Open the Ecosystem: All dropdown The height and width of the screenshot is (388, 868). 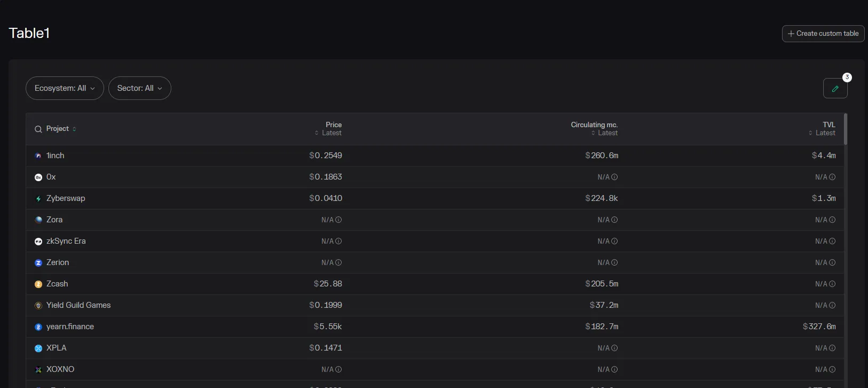coord(65,88)
